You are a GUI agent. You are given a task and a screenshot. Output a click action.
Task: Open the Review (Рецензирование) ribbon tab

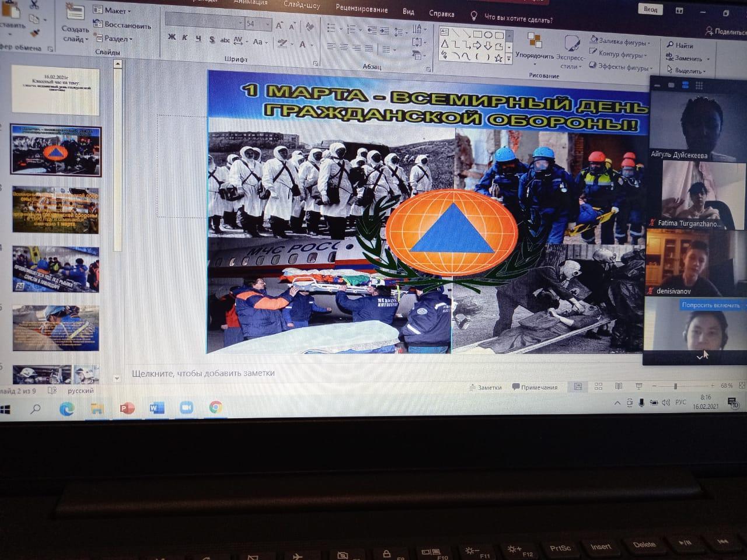tap(361, 9)
